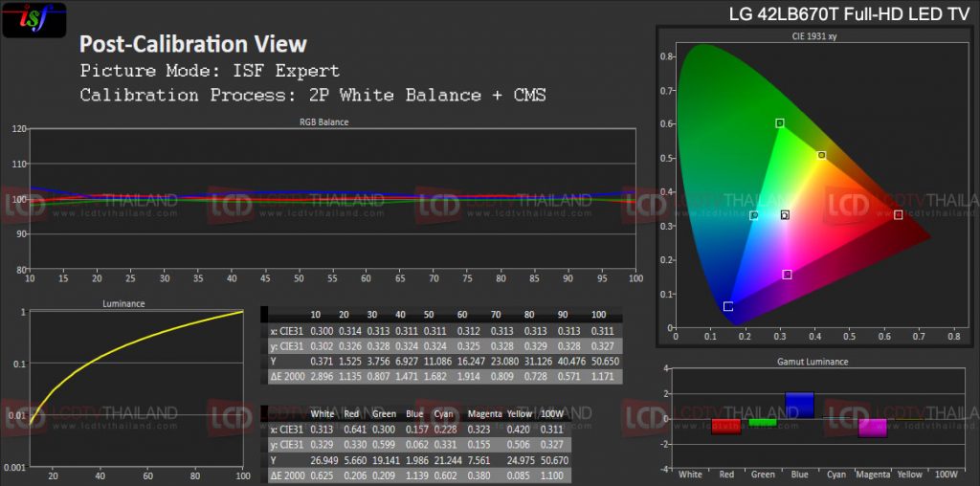
Task: Pick the magenta secondary marker on CIE diagram
Action: 787,275
